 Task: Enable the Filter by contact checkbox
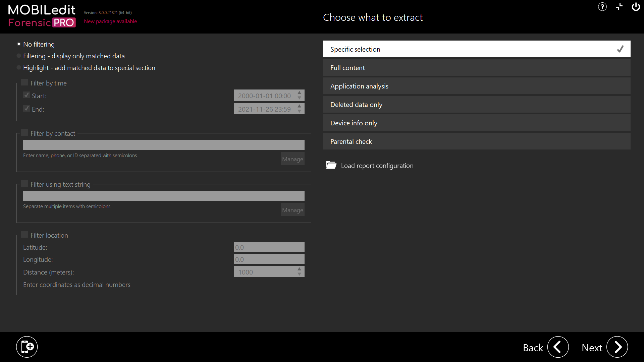click(x=24, y=133)
